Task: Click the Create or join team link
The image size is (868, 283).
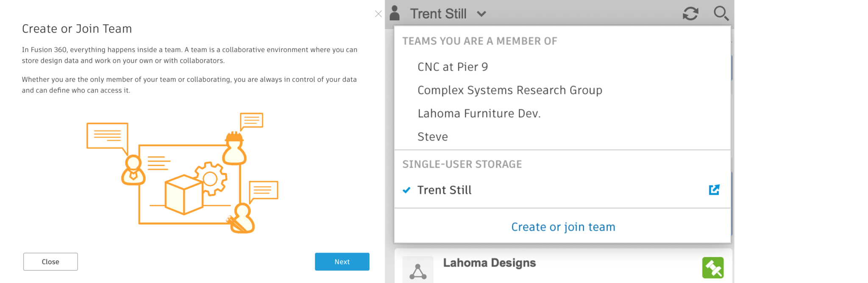Action: 562,227
